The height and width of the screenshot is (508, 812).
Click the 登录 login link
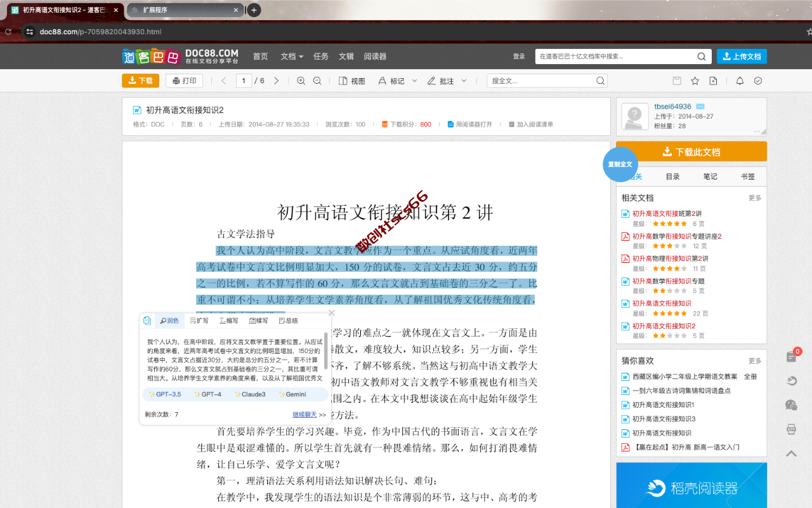(519, 57)
